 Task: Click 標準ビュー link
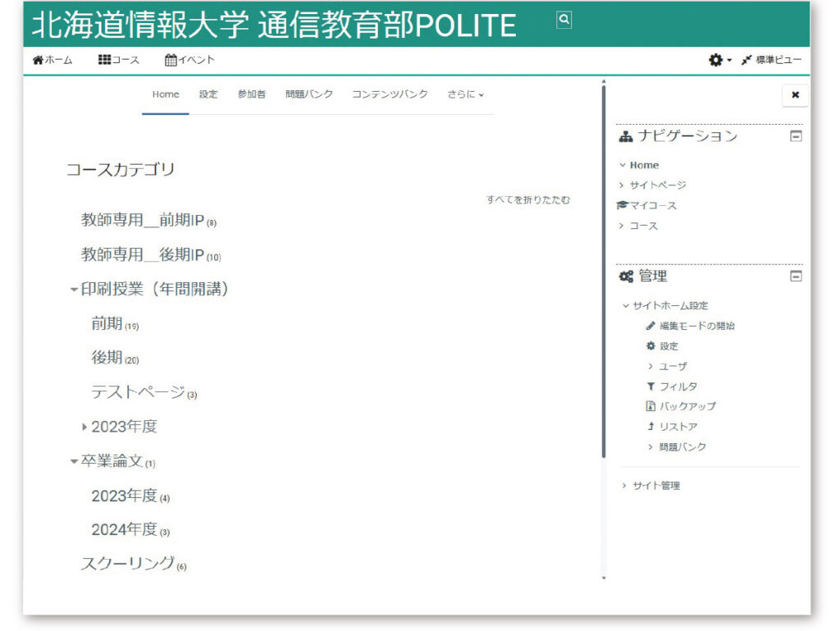tap(778, 60)
